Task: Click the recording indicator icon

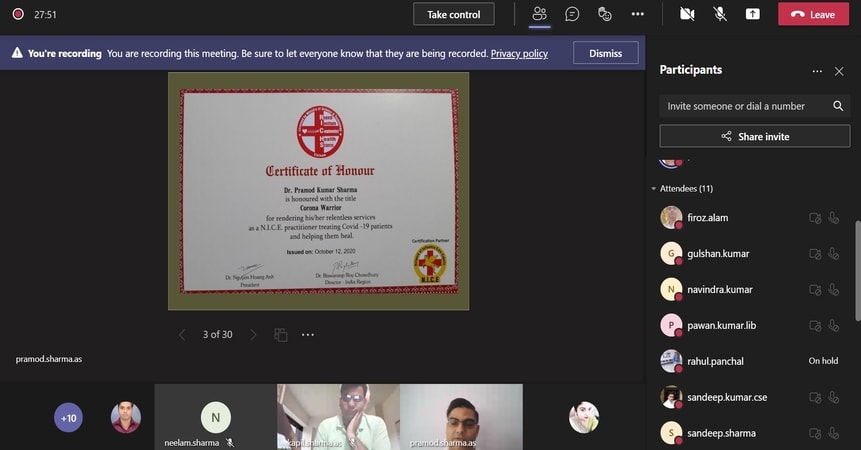Action: (x=17, y=15)
